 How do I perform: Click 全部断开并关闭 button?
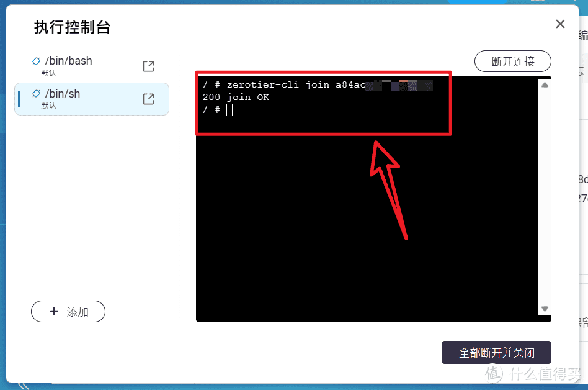496,353
